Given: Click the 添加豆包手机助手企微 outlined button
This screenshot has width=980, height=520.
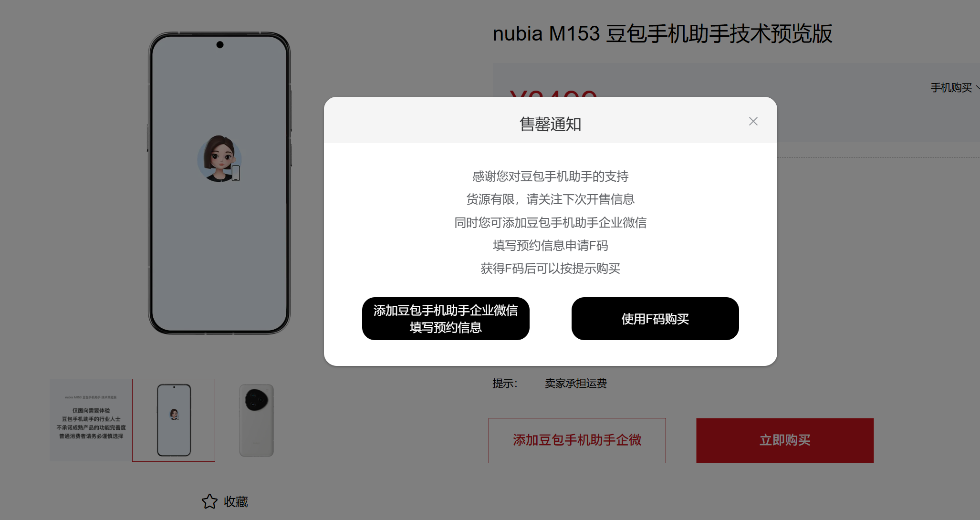Looking at the screenshot, I should click(577, 440).
